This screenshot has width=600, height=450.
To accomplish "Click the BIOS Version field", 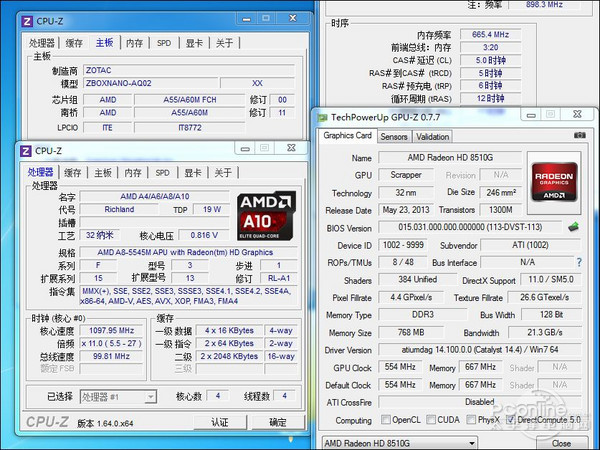I will (x=470, y=227).
